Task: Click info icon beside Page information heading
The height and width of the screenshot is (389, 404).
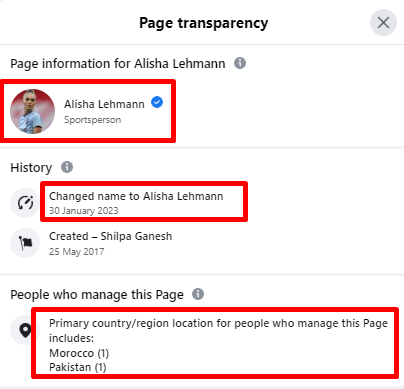Action: coord(240,63)
